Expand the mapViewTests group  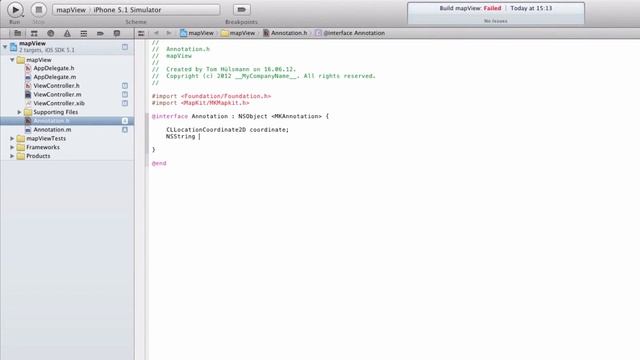[12, 138]
